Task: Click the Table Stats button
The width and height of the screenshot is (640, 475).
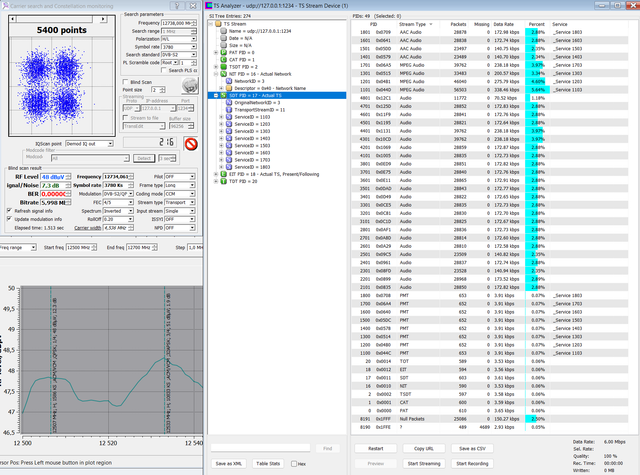Action: click(268, 464)
